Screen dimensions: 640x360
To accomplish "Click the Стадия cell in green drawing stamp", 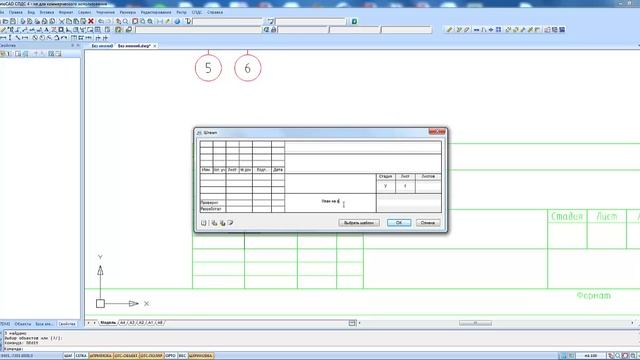I will pyautogui.click(x=567, y=217).
